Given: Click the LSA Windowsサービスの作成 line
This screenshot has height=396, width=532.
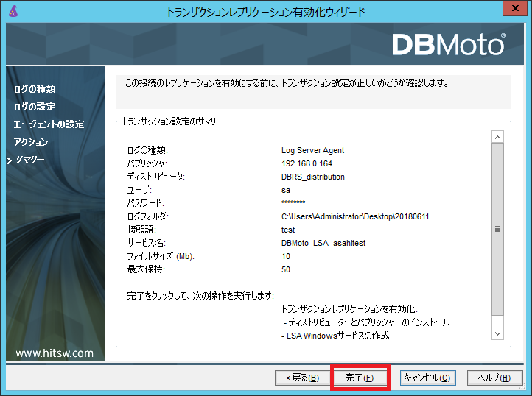Looking at the screenshot, I should coord(335,336).
